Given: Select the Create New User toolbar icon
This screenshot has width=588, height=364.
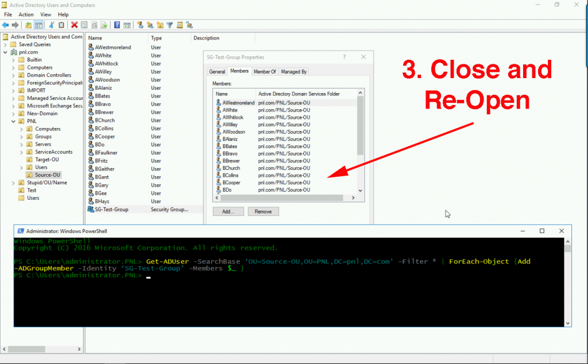Looking at the screenshot, I should 141,25.
